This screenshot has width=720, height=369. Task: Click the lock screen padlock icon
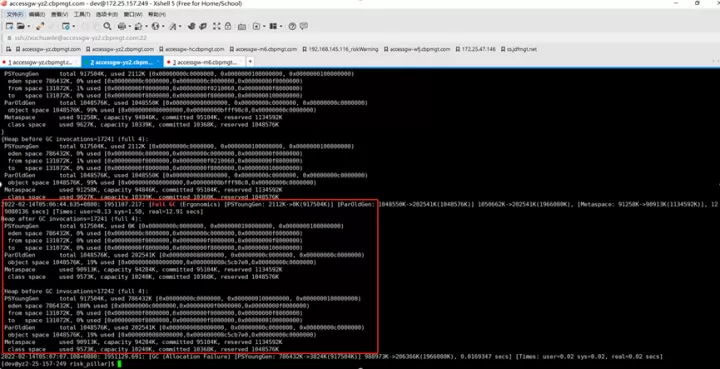click(228, 26)
